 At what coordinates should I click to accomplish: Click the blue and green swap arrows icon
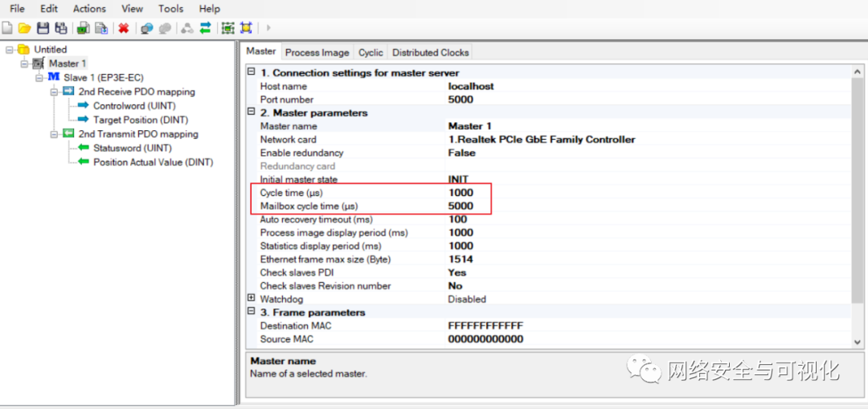coord(205,28)
